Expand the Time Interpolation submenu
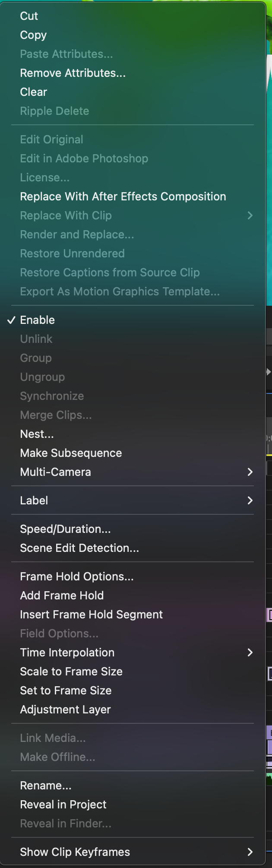Image resolution: width=272 pixels, height=868 pixels. (x=67, y=653)
